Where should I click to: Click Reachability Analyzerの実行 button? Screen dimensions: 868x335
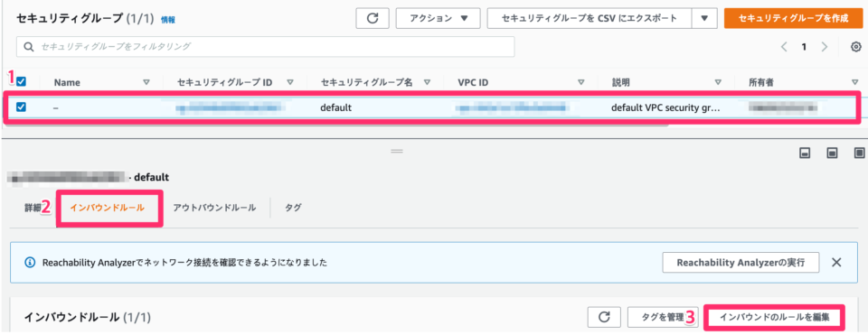(741, 262)
